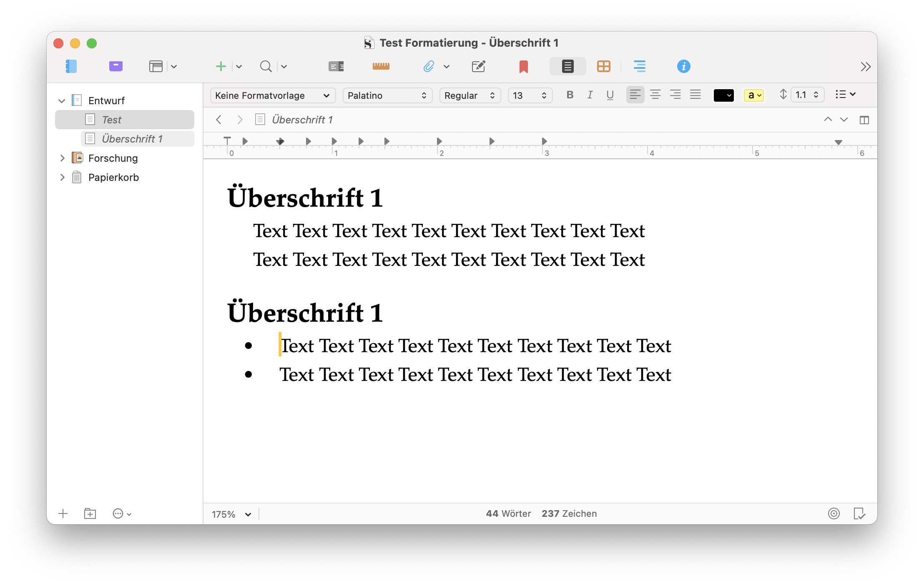Screen dimensions: 924x586
Task: Switch to corkboard view mode
Action: point(603,66)
